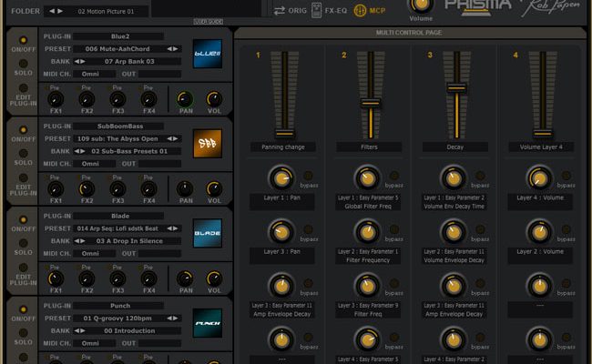Toggle bypass for Layer 1 Pan knob

tap(308, 175)
